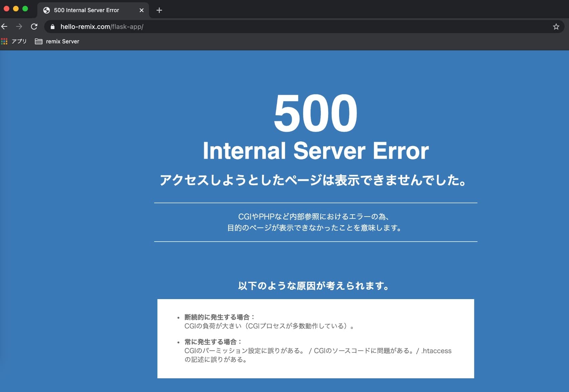Navigate back using the back arrow

(5, 26)
